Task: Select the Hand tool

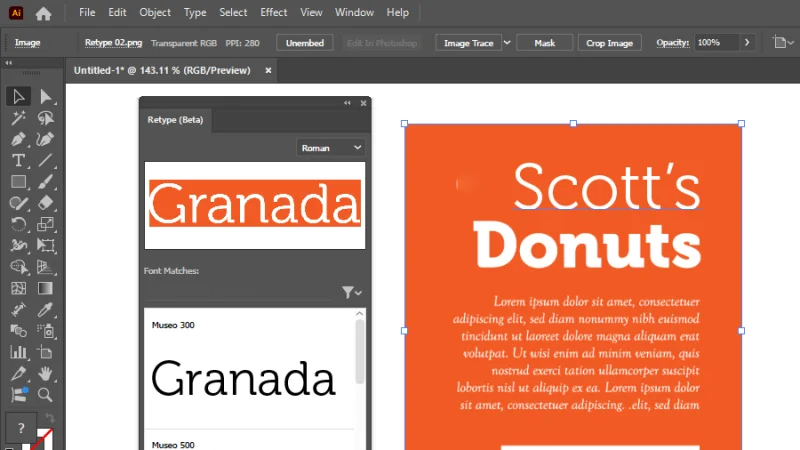Action: point(45,373)
